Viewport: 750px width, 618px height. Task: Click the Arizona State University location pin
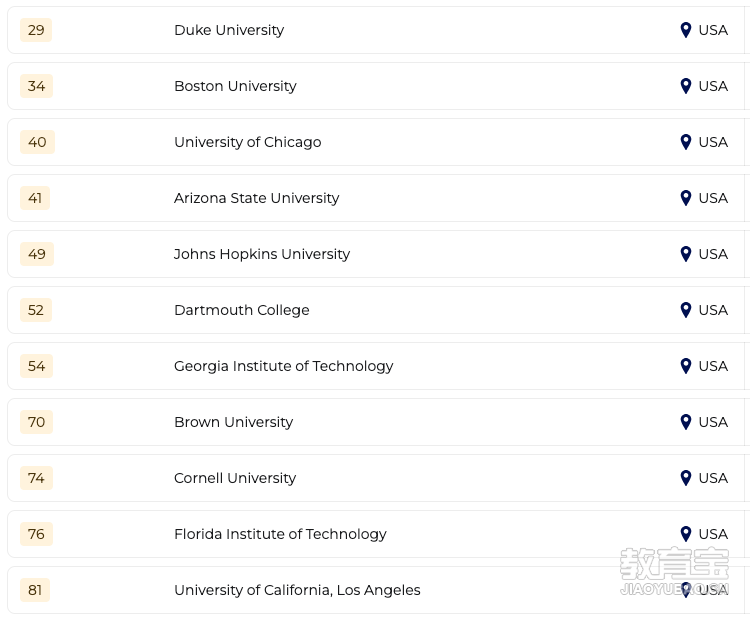[x=685, y=198]
